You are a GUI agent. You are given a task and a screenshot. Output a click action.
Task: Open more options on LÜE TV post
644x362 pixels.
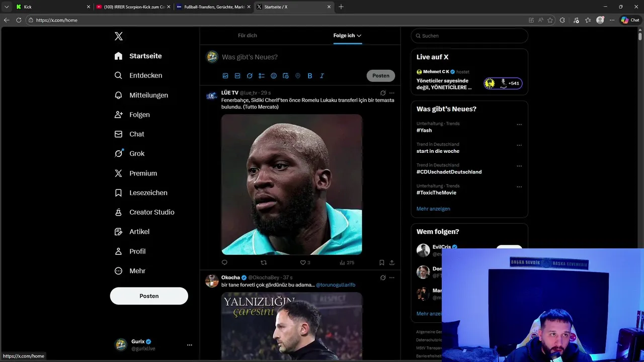pyautogui.click(x=392, y=93)
